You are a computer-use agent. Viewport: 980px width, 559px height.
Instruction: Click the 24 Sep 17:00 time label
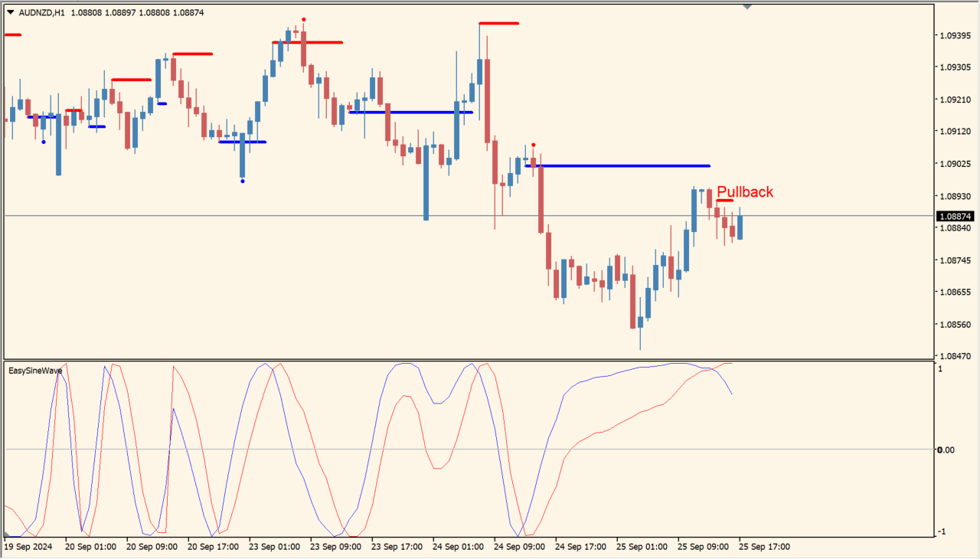(580, 547)
